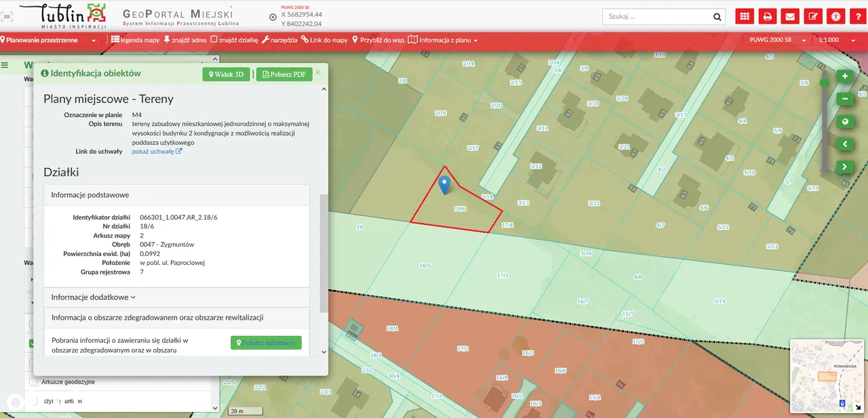Viewport: 868px width, 418px height.
Task: Expand the Informacje dodatkowe section
Action: [x=94, y=297]
